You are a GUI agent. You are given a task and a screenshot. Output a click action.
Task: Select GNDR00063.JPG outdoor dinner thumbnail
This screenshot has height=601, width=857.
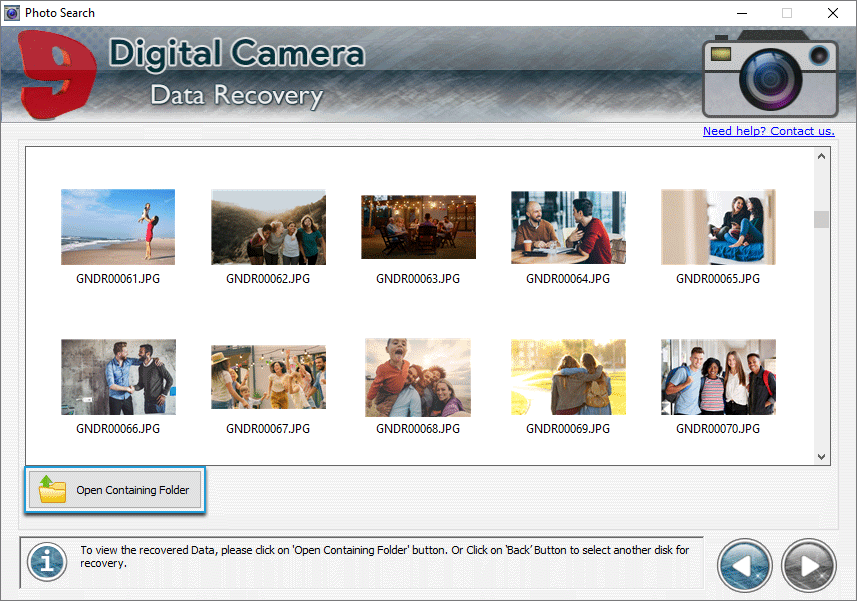(418, 227)
